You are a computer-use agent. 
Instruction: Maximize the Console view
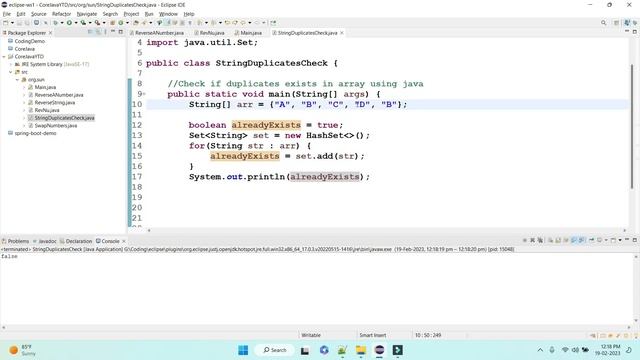pos(635,240)
